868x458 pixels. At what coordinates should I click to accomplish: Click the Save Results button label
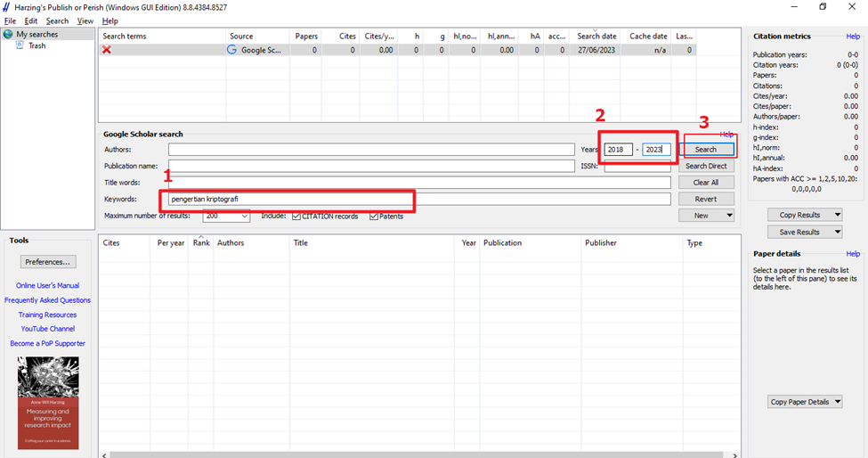point(800,232)
